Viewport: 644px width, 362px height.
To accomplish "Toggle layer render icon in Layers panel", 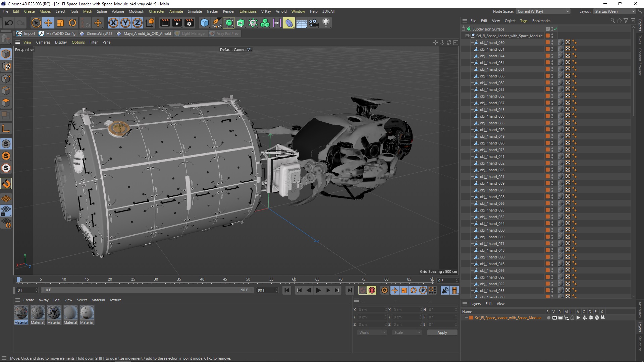I will click(560, 318).
